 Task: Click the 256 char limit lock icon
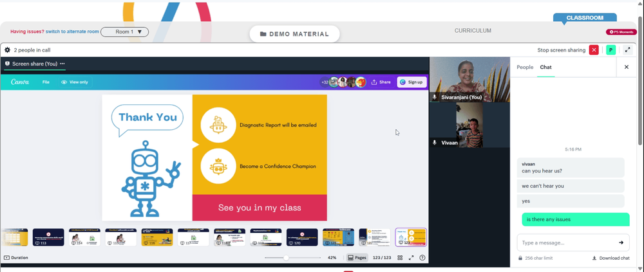click(x=520, y=258)
